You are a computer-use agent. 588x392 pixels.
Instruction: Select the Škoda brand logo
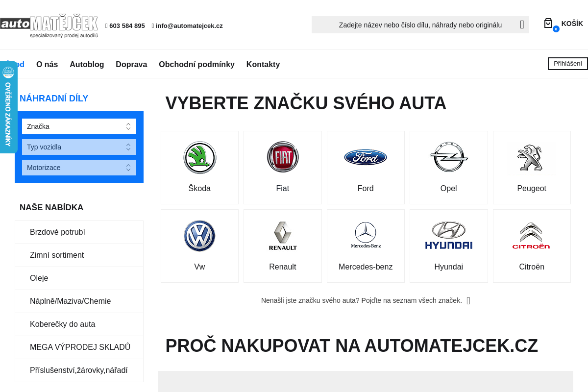click(199, 157)
